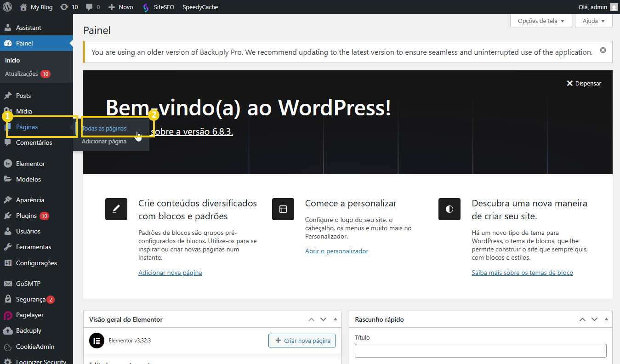Choose Adicionar página from flyout submenu
This screenshot has width=620, height=364.
104,142
